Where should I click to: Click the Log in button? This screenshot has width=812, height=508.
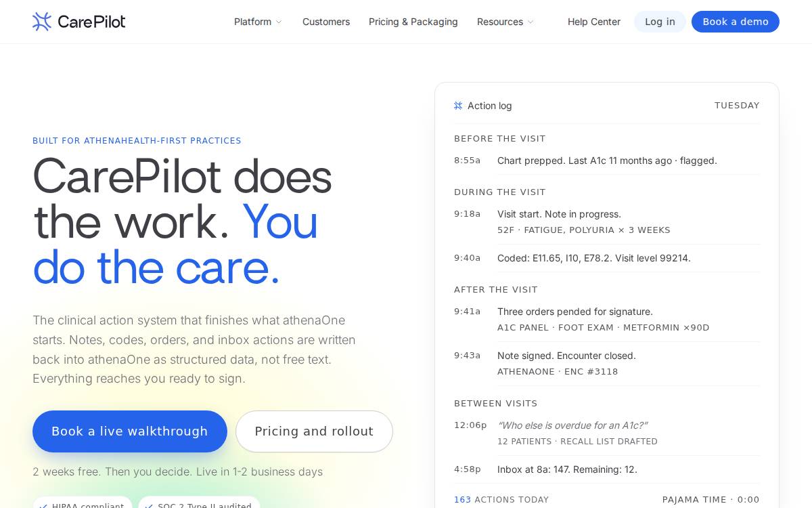660,22
